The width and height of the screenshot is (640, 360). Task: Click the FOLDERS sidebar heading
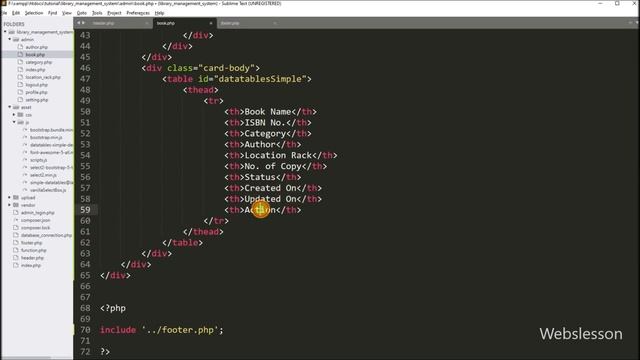pyautogui.click(x=14, y=24)
